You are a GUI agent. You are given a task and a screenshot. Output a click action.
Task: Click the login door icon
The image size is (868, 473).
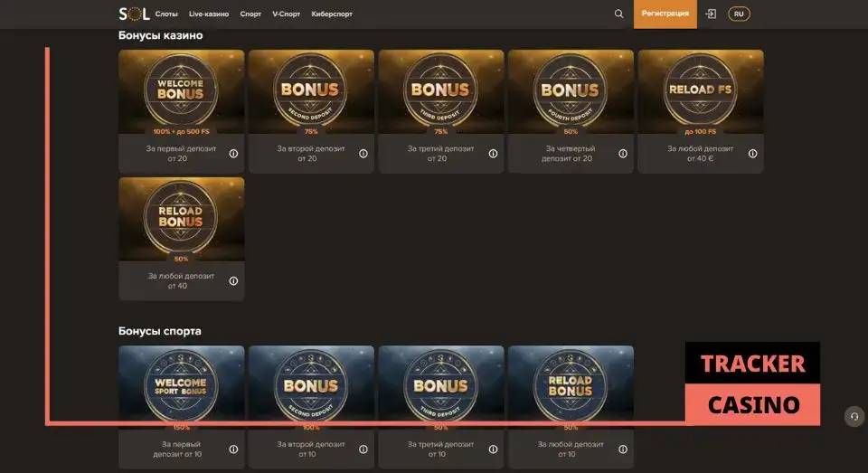click(711, 14)
